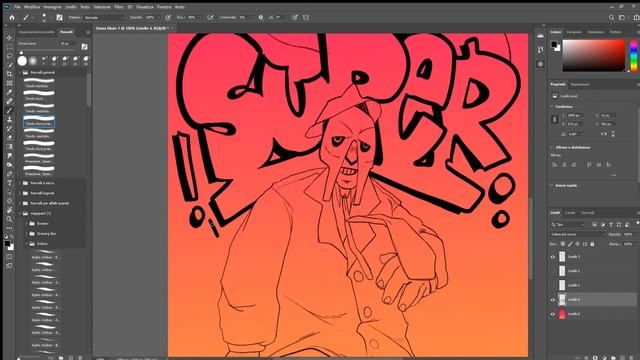This screenshot has height=360, width=640.
Task: Click the foreground color swatch in toolbox
Action: [x=7, y=244]
